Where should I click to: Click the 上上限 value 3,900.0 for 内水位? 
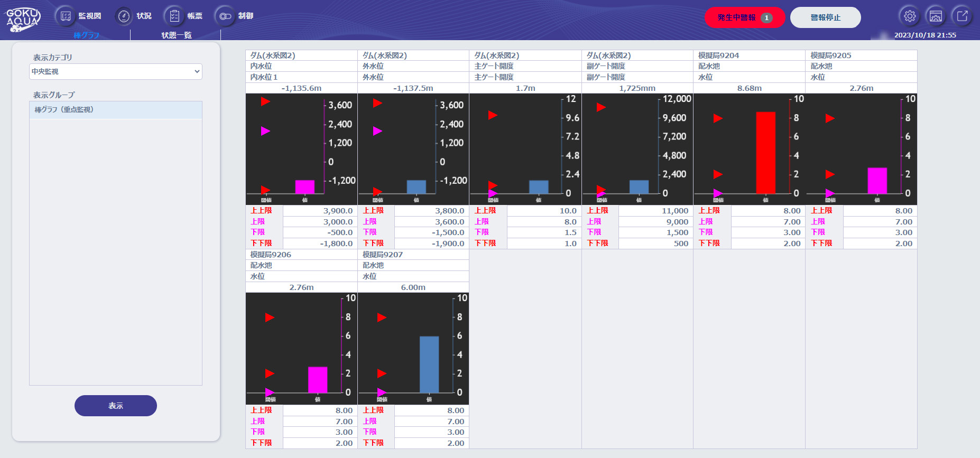(320, 211)
